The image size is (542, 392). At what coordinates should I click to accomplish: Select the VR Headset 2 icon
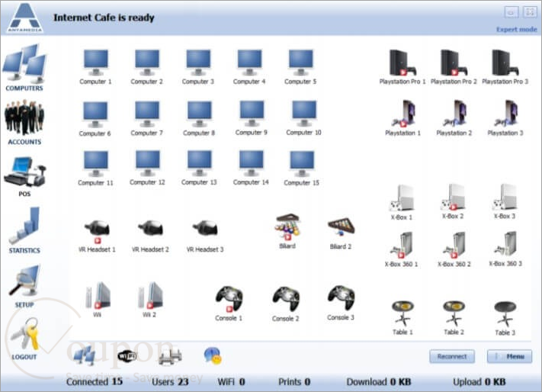[x=150, y=229]
